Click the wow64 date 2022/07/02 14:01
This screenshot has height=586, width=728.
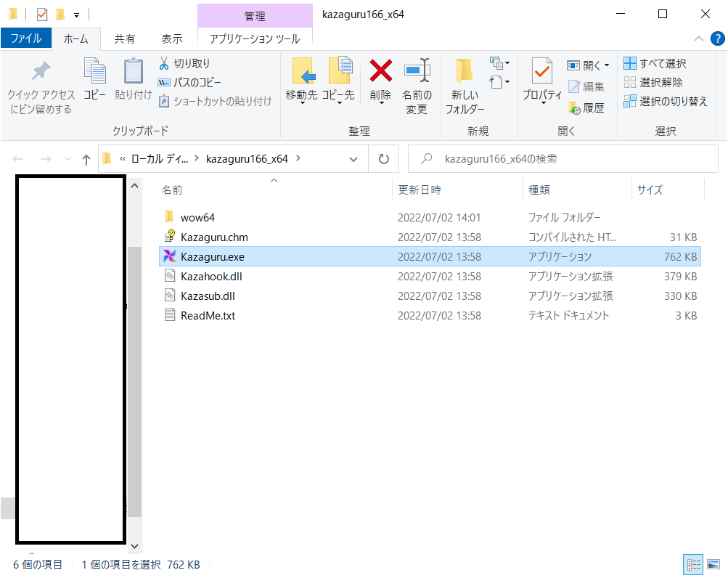pos(438,217)
